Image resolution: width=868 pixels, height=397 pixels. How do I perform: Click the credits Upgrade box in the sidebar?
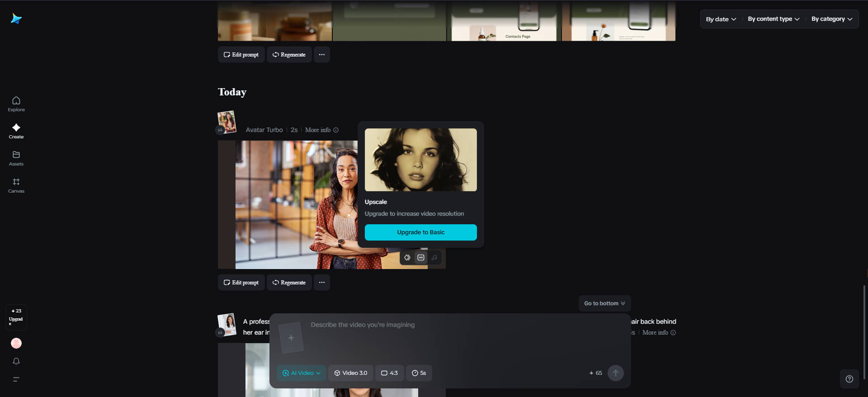pos(16,317)
